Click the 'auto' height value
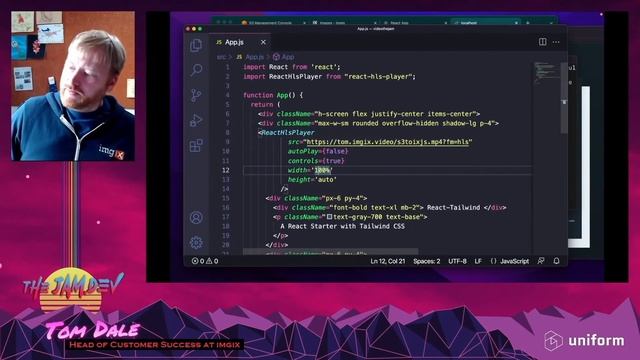The width and height of the screenshot is (640, 360). pyautogui.click(x=325, y=180)
